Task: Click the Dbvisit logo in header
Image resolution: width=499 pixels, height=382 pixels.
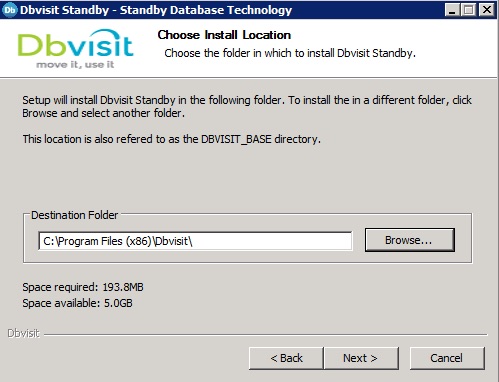Action: [x=75, y=49]
